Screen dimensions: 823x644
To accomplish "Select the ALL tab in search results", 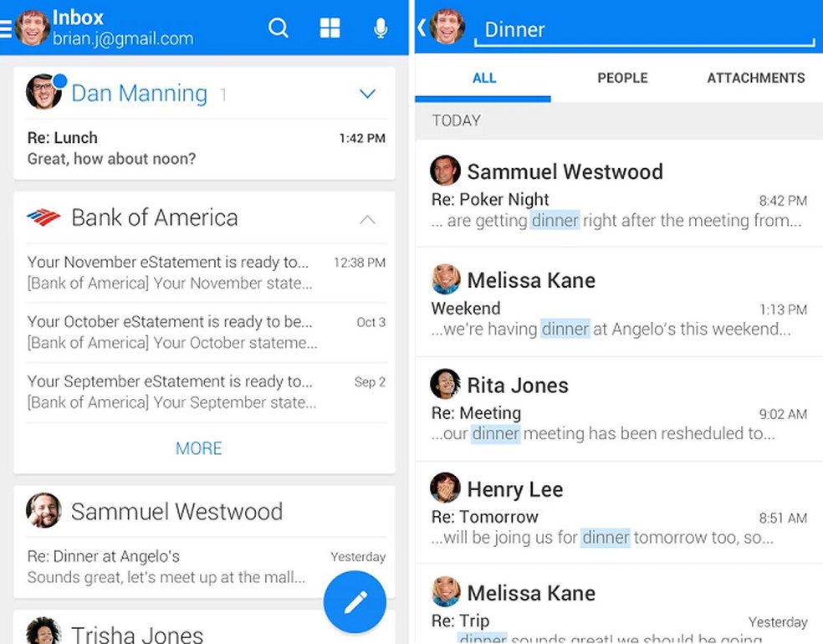I will click(484, 78).
